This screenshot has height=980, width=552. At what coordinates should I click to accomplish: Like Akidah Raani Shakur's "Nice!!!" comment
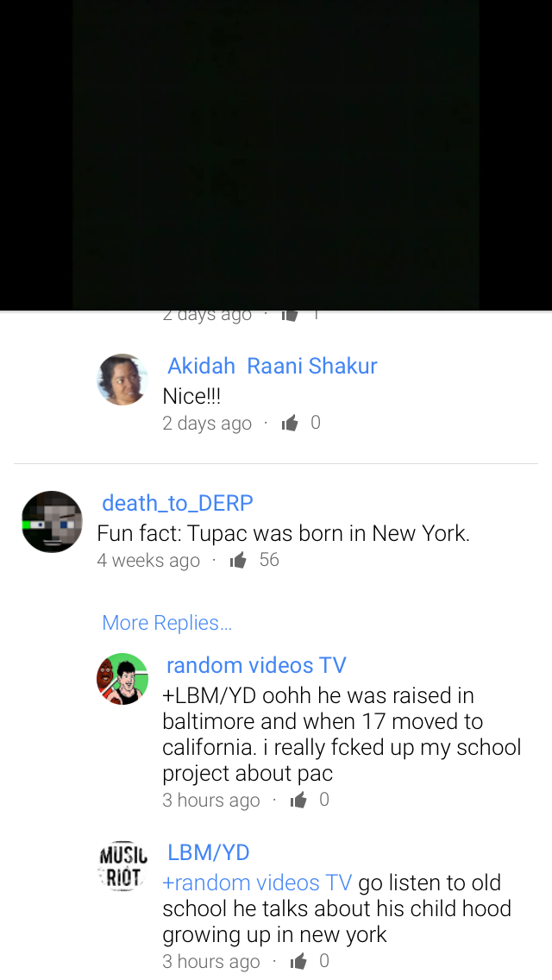click(x=290, y=424)
